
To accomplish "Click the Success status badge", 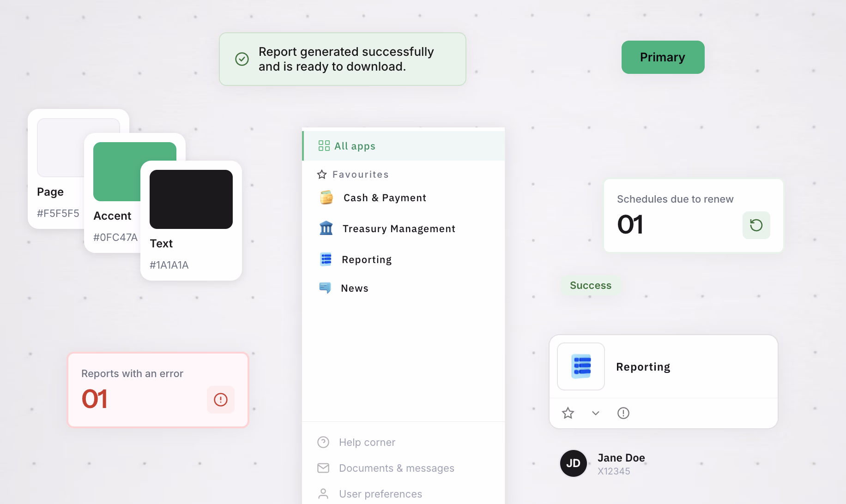I will [x=591, y=285].
